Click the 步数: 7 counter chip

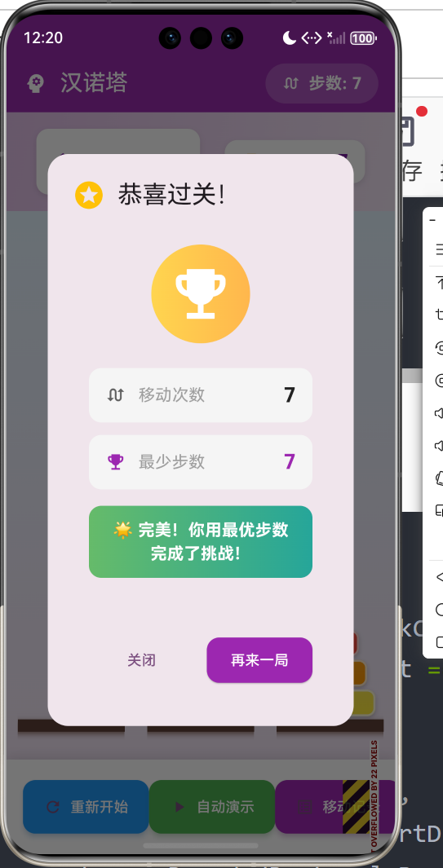pos(322,84)
